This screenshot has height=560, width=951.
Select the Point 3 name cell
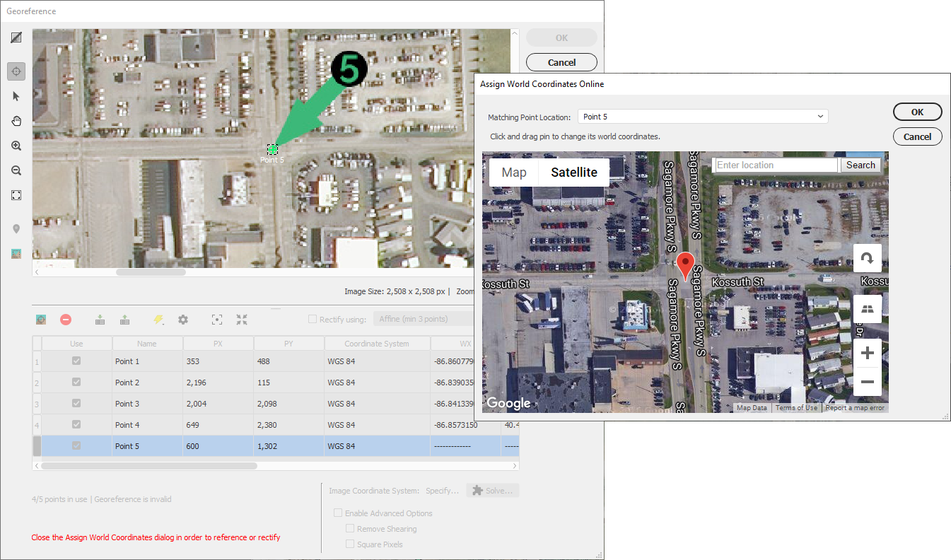click(147, 403)
